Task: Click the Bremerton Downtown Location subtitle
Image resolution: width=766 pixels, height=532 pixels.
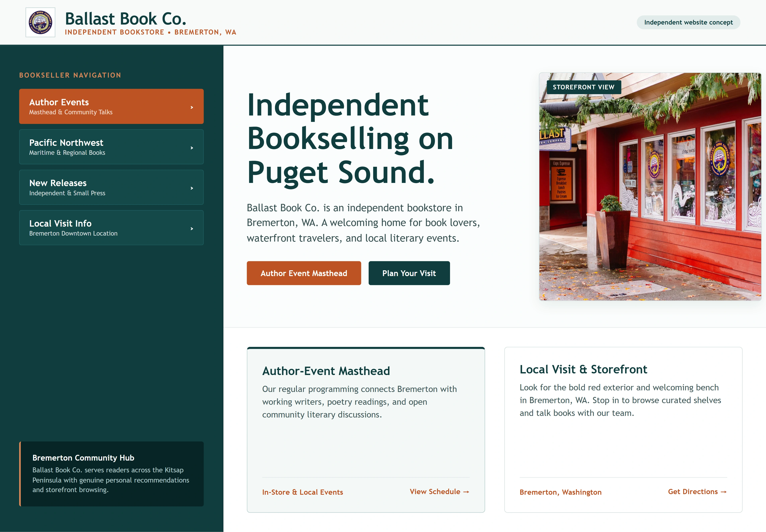Action: click(x=73, y=233)
